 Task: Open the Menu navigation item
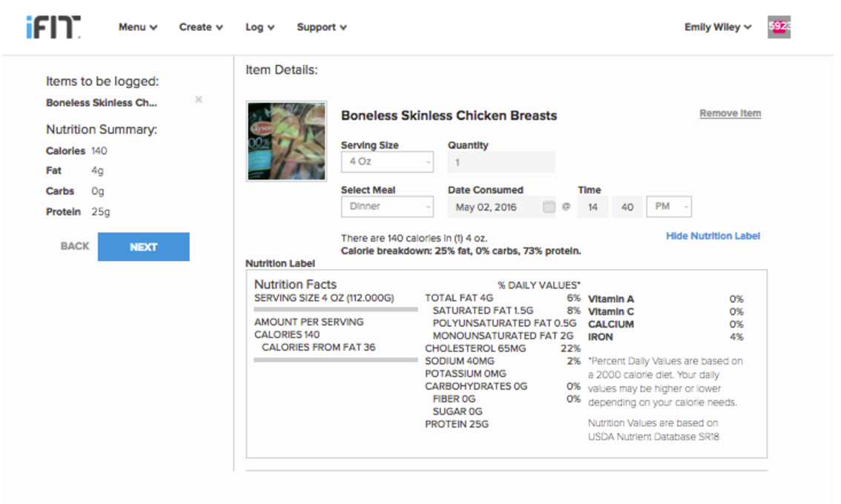pos(138,27)
